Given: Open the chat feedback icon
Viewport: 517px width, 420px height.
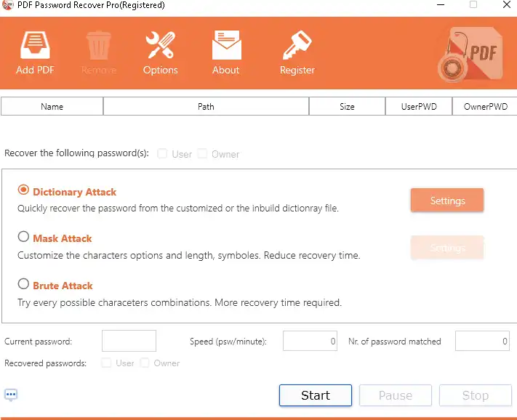Looking at the screenshot, I should click(x=11, y=395).
